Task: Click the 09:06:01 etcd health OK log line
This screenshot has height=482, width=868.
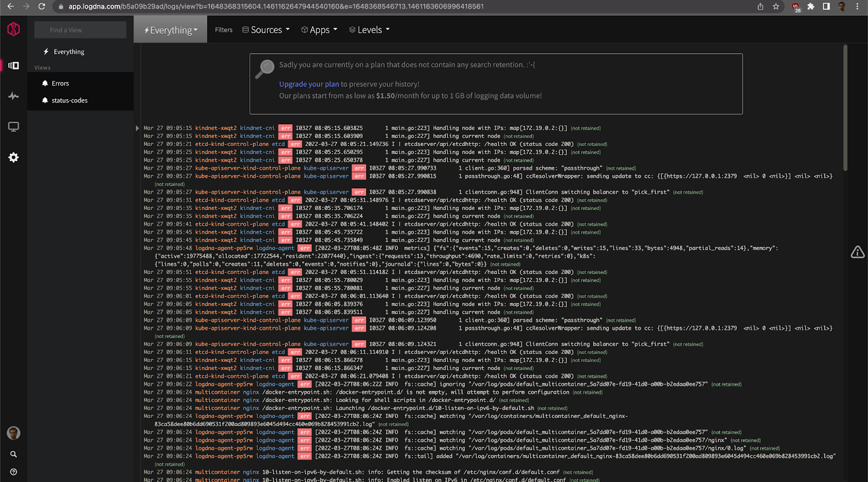Action: [375, 296]
